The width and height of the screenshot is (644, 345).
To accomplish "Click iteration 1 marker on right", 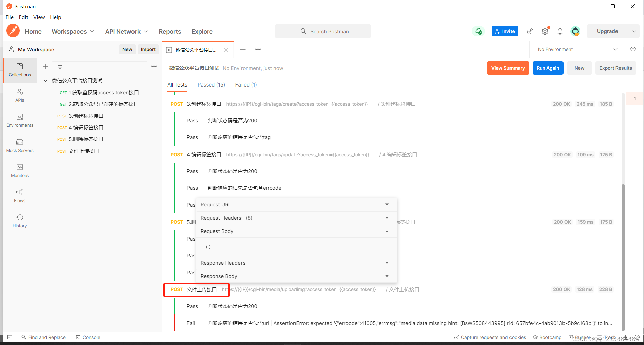I will [x=635, y=99].
